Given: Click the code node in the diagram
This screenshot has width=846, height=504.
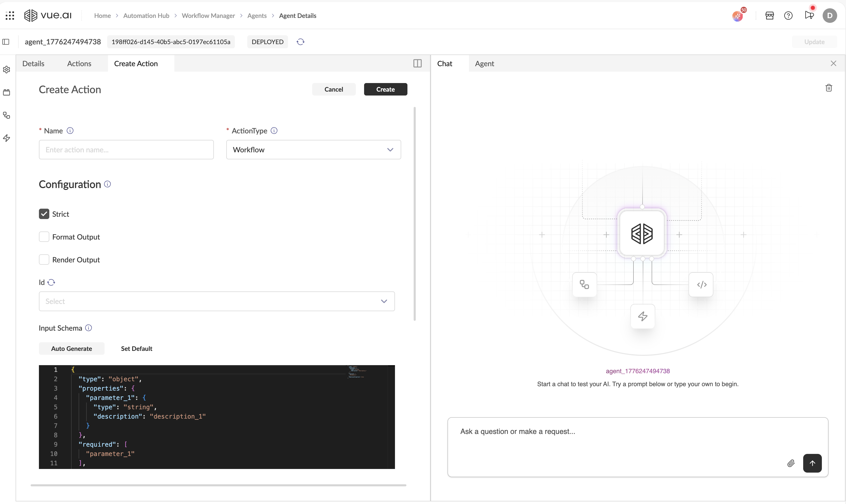Looking at the screenshot, I should pos(701,284).
